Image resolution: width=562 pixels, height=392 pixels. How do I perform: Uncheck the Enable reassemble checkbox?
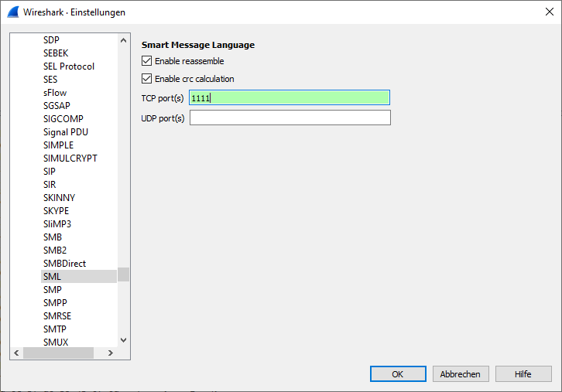(147, 61)
